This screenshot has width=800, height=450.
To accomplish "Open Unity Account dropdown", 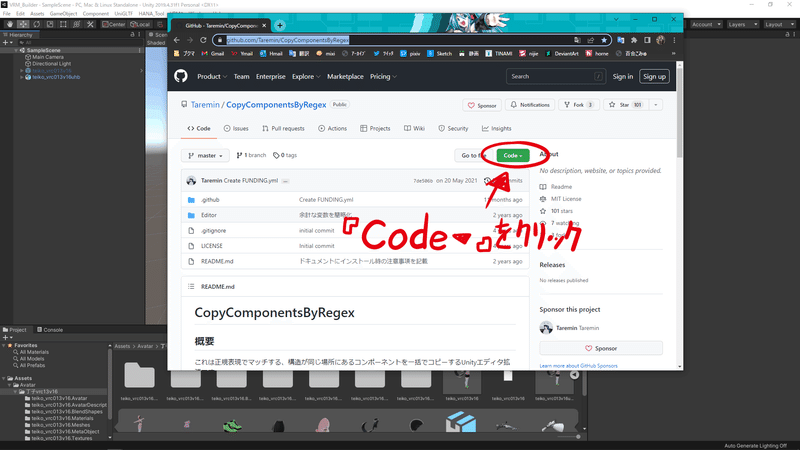I will (707, 24).
